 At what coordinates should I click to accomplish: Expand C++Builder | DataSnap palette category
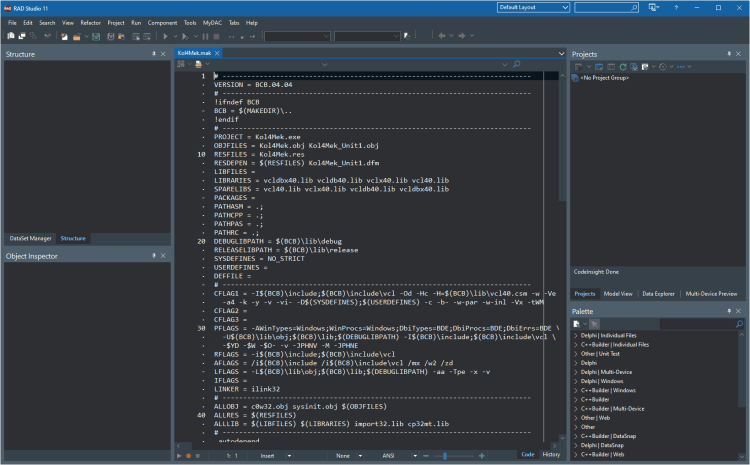576,436
